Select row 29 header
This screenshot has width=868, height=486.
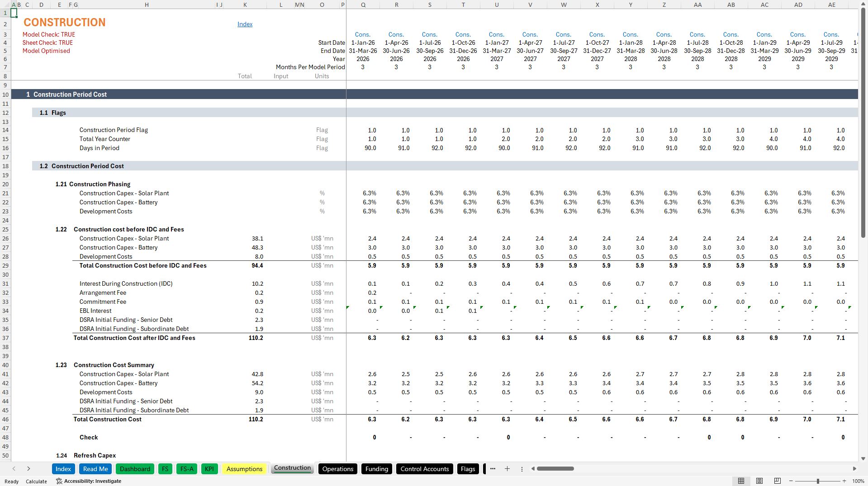pos(5,265)
